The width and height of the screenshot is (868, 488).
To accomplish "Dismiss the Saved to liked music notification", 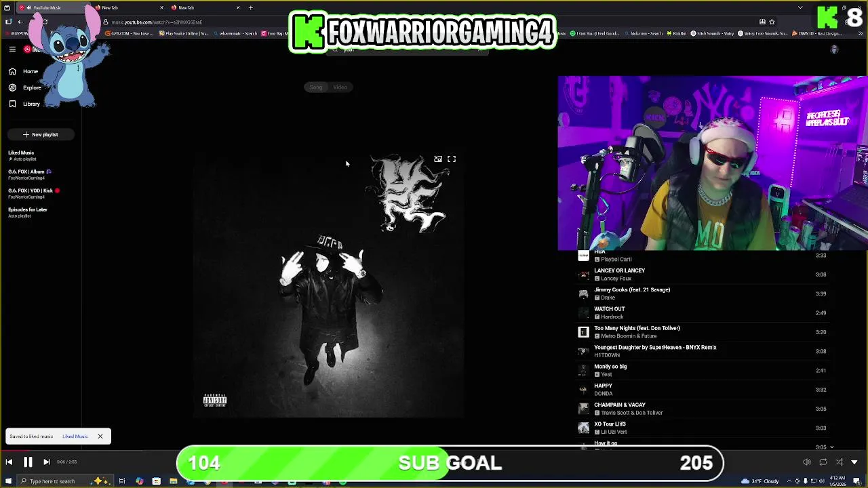I will 100,436.
